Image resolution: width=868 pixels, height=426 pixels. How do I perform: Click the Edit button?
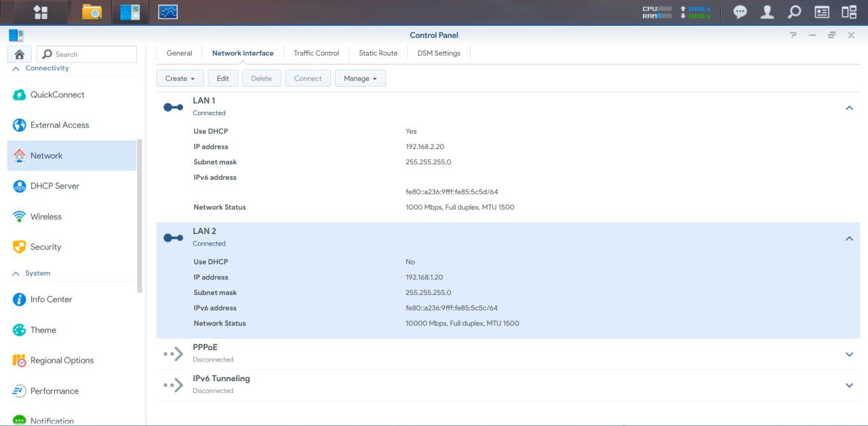coord(222,79)
